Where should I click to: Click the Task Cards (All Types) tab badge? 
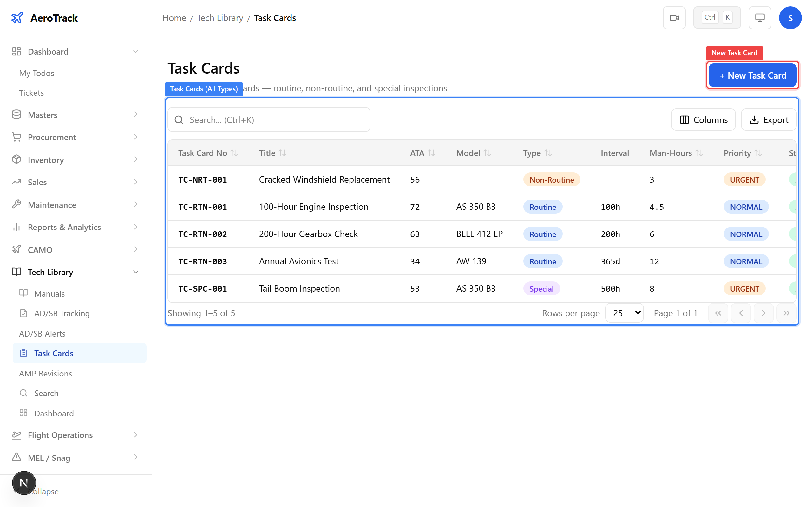click(204, 88)
